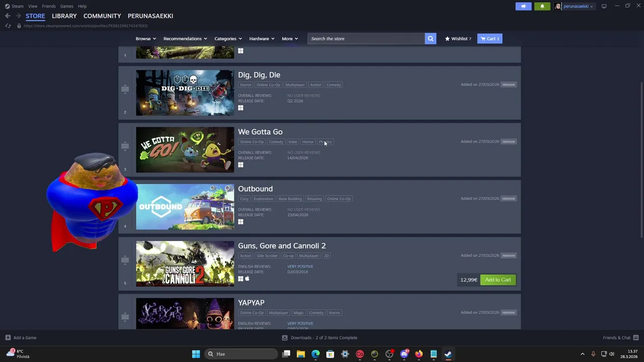Screen dimensions: 644x362
Task: Click the drag handle for Guns, Gore and Cannoli 2
Action: pos(125,260)
